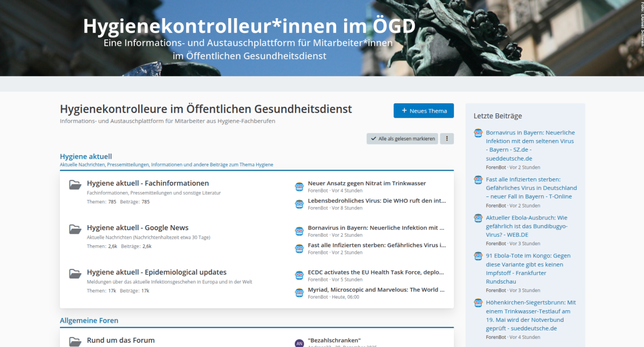The image size is (644, 347).
Task: Click ForenBot avatar beside Bornavirus in Bayern forum post
Action: click(x=299, y=231)
